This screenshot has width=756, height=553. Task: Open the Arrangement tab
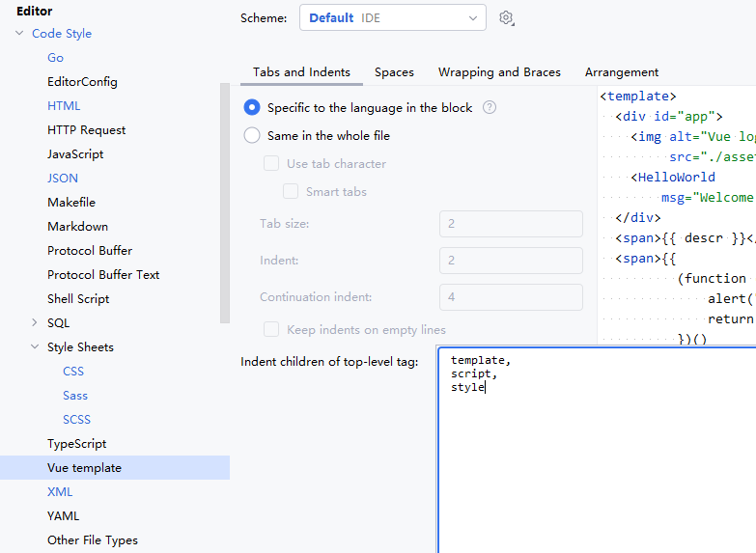click(x=622, y=72)
